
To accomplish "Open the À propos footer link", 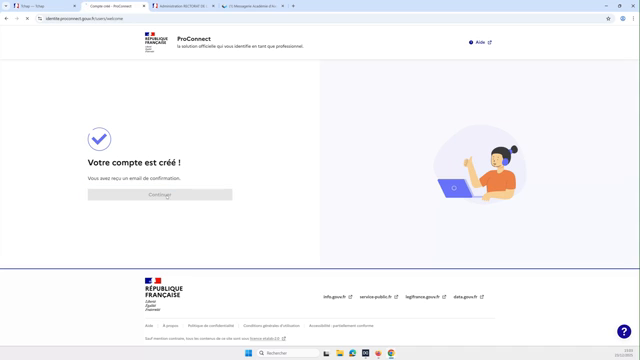I will tap(170, 326).
